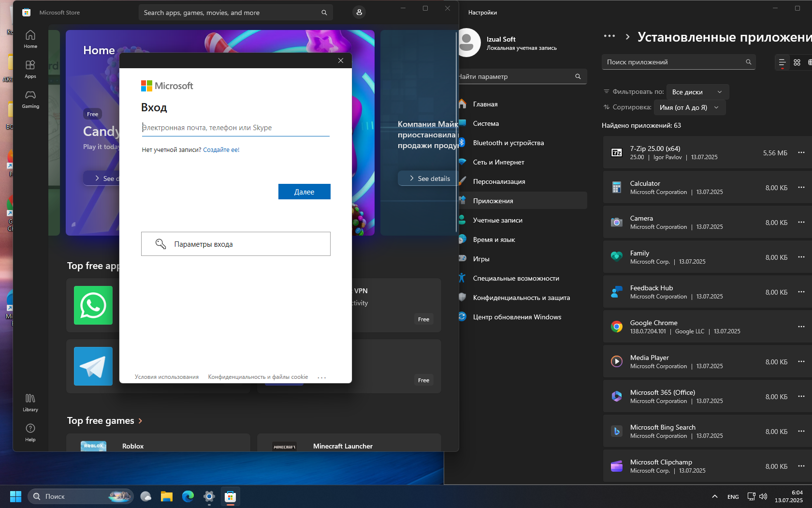Select 'Система' in Settings navigation

[522, 123]
